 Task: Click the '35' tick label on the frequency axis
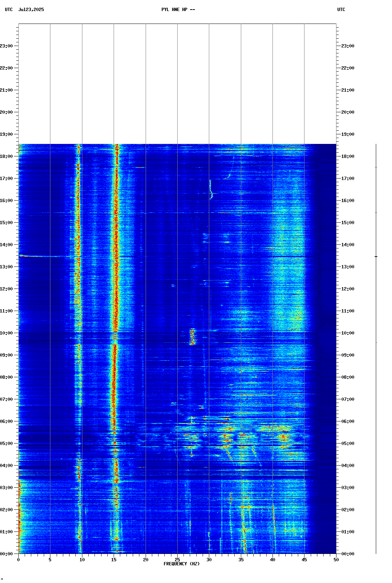(241, 560)
